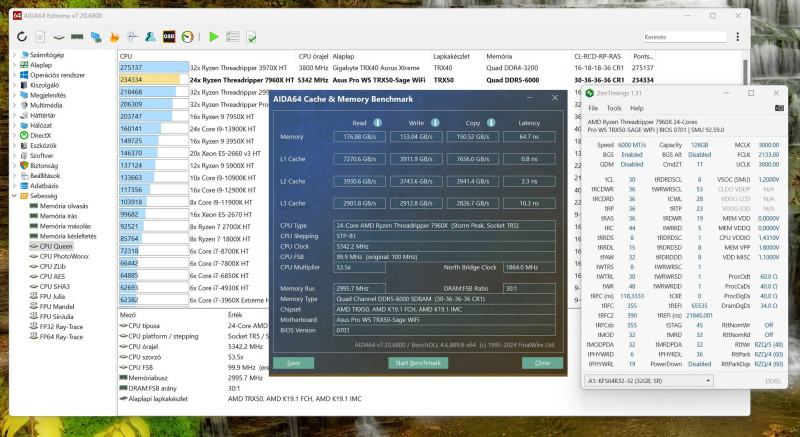The image size is (800, 437).
Task: Select Memória másolás benchmark in tree
Action: [x=65, y=226]
